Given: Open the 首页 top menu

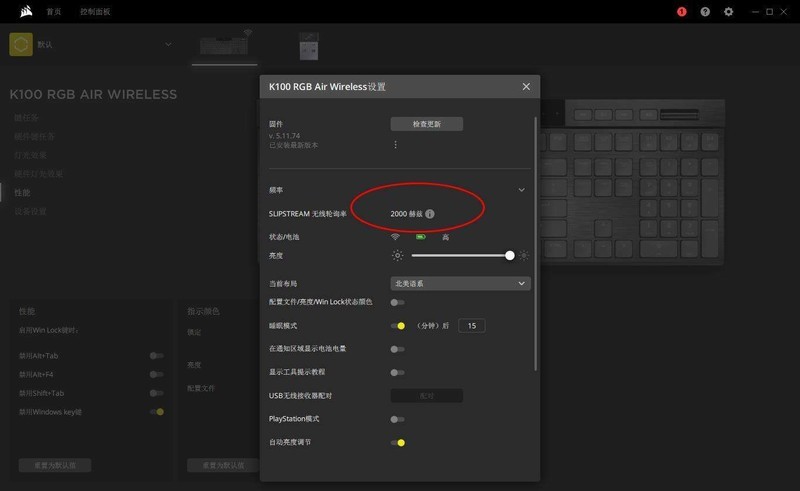Looking at the screenshot, I should (x=54, y=12).
